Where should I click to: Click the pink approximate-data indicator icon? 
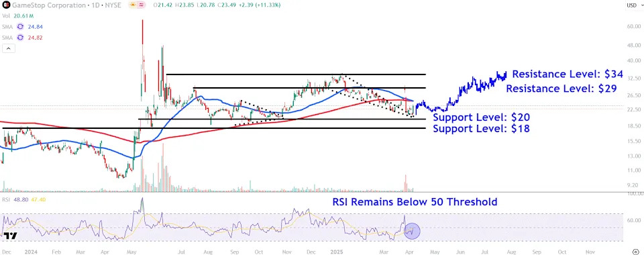tap(142, 5)
